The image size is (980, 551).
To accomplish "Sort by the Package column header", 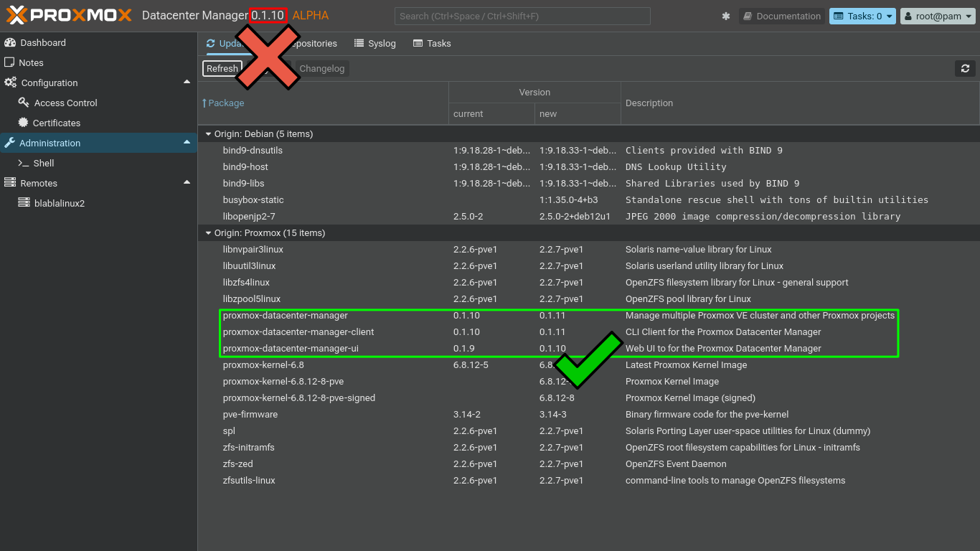I will 324,103.
